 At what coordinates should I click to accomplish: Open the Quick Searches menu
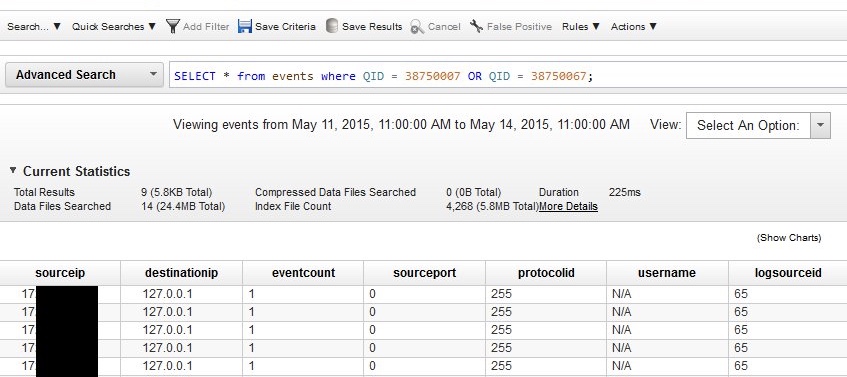pos(113,26)
